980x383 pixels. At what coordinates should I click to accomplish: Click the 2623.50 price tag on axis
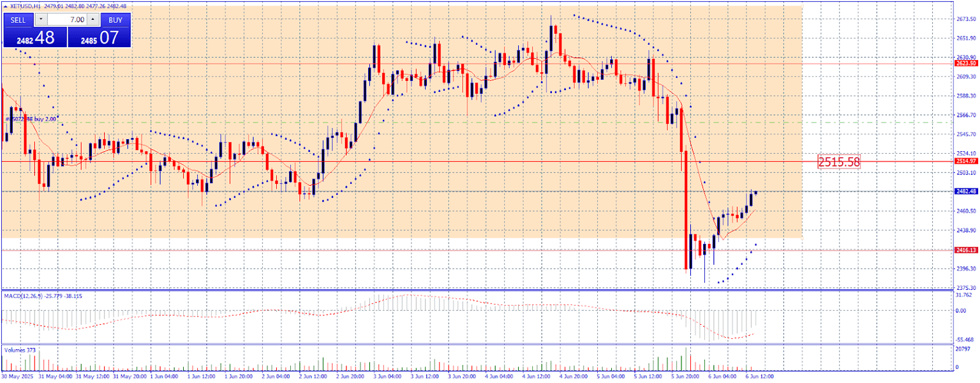[966, 64]
